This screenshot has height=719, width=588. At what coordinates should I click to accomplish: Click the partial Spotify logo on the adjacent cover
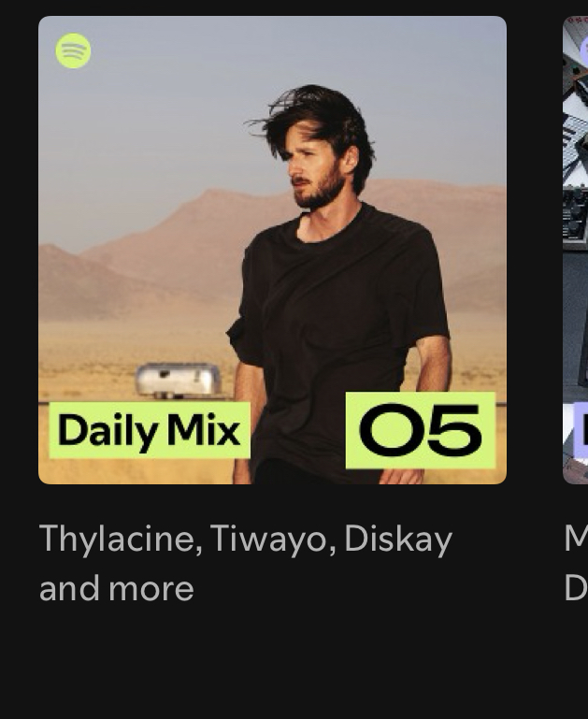tap(584, 50)
